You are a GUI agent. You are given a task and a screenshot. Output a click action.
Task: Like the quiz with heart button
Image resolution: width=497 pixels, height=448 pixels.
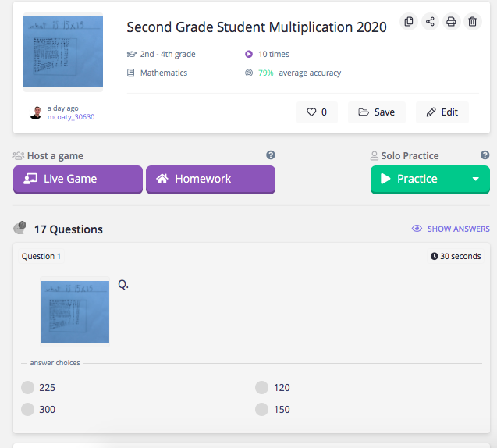tap(317, 112)
